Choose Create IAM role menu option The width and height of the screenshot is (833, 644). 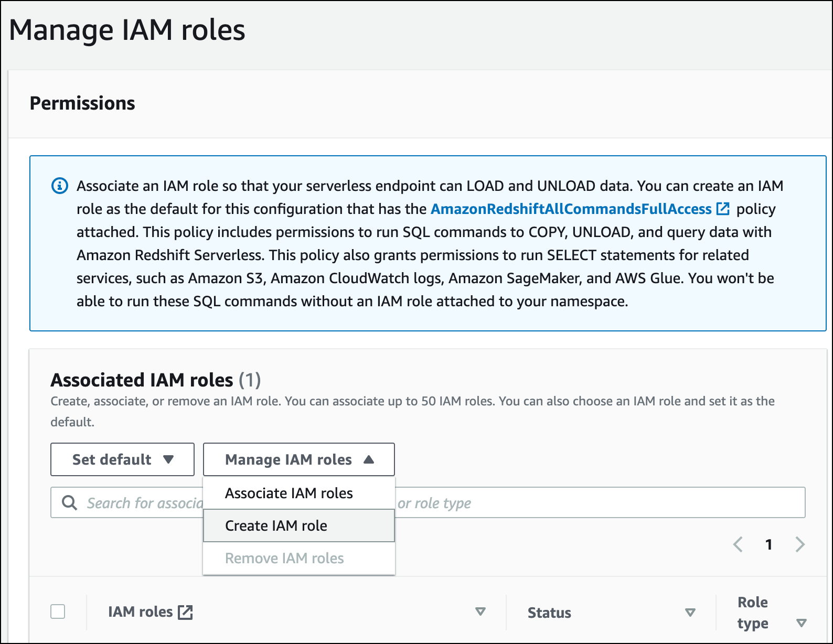(276, 525)
